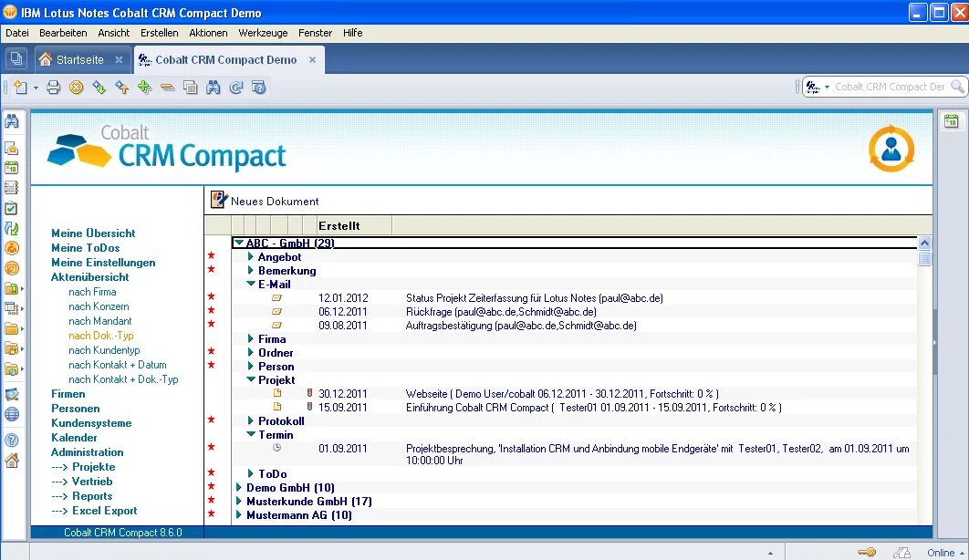Open the To Do checkmark icon in sidebar
This screenshot has height=560, width=969.
[x=12, y=209]
